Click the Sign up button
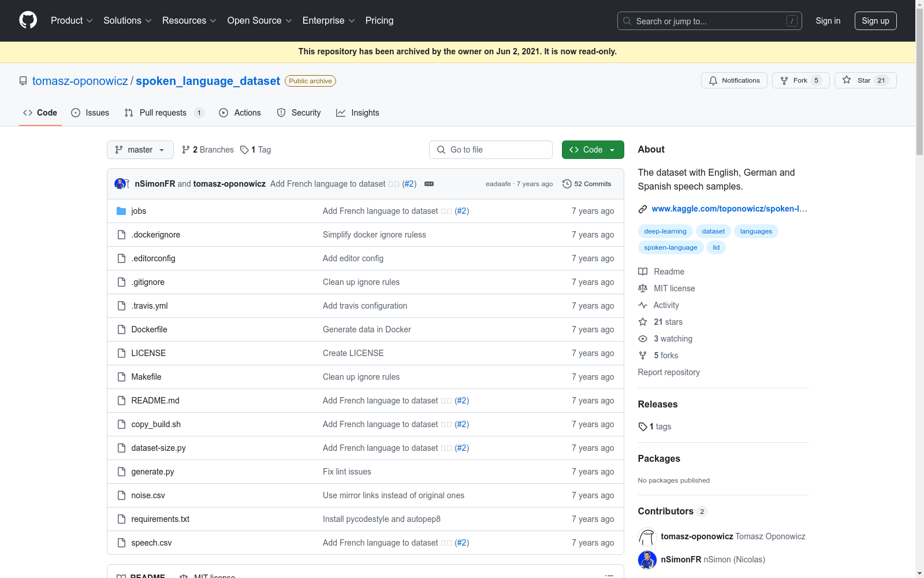This screenshot has height=578, width=924. point(875,21)
